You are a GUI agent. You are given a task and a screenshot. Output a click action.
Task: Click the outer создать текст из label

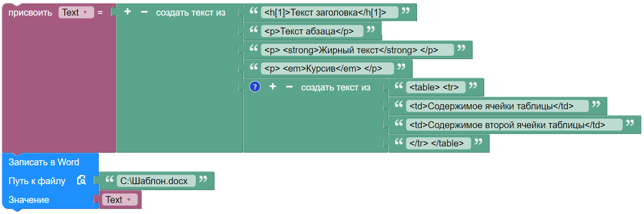click(191, 13)
